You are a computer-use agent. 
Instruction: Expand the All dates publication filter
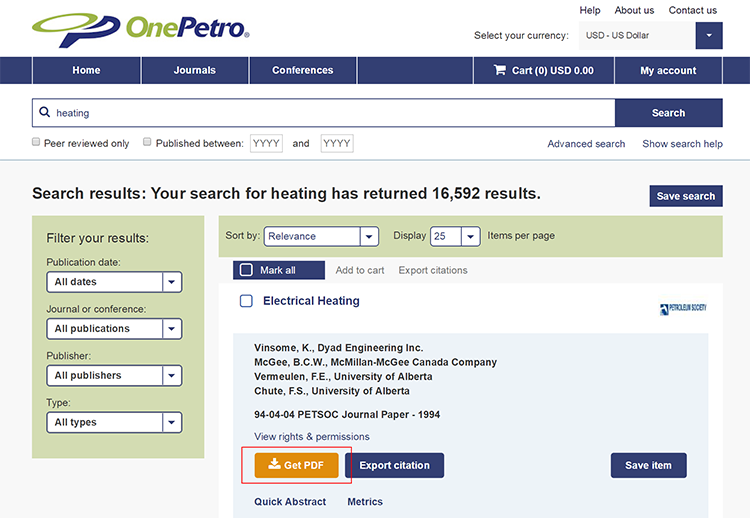[114, 282]
